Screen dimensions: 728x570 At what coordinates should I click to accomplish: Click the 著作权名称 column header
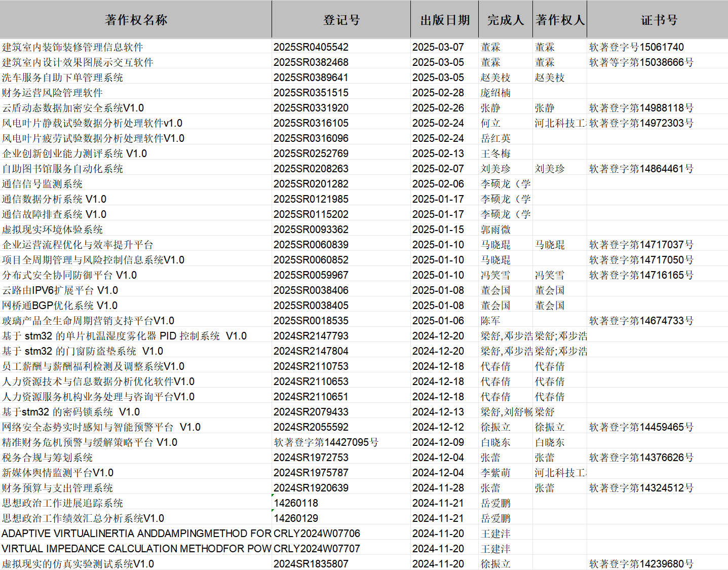[136, 20]
